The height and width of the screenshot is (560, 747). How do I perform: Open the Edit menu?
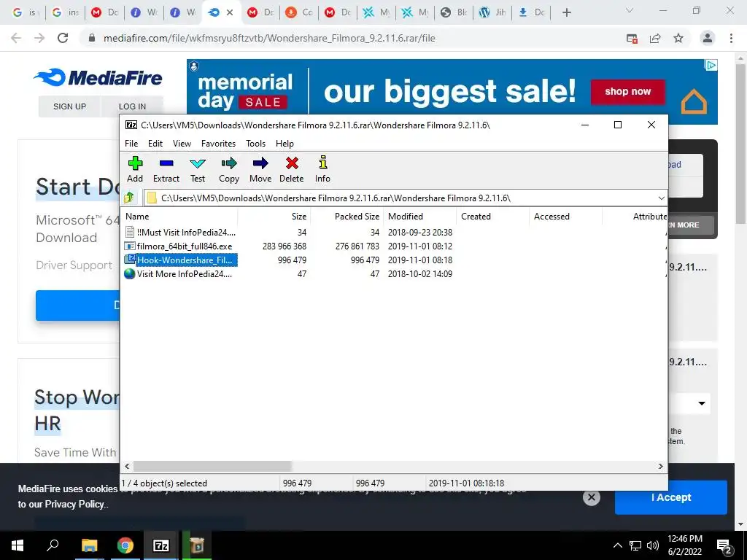pyautogui.click(x=155, y=144)
